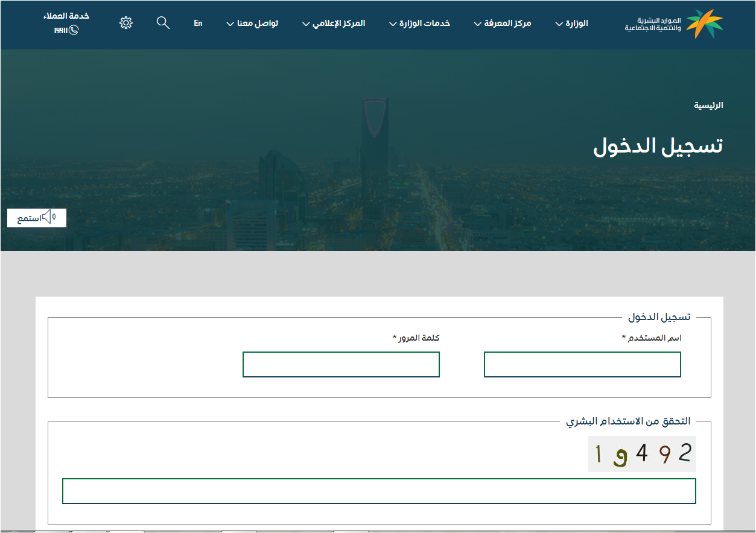Click the تسجيل الدخول form section legend
The height and width of the screenshot is (533, 756).
click(659, 317)
